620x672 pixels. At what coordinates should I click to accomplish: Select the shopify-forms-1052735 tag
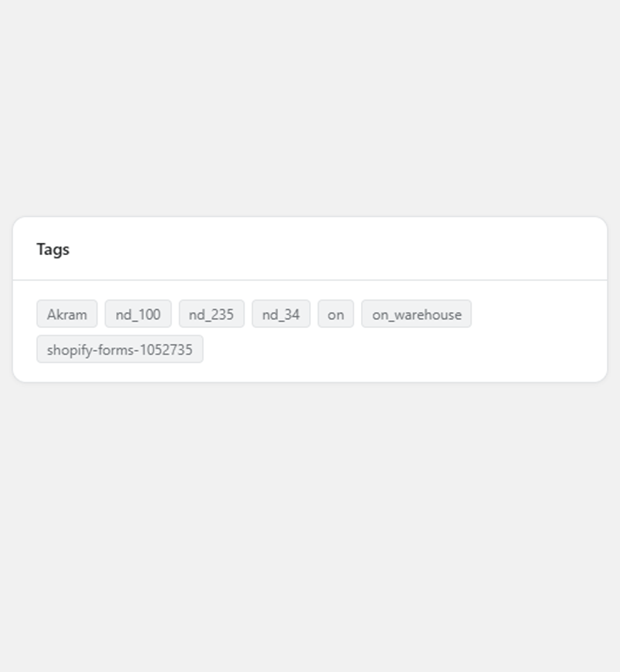tap(120, 349)
